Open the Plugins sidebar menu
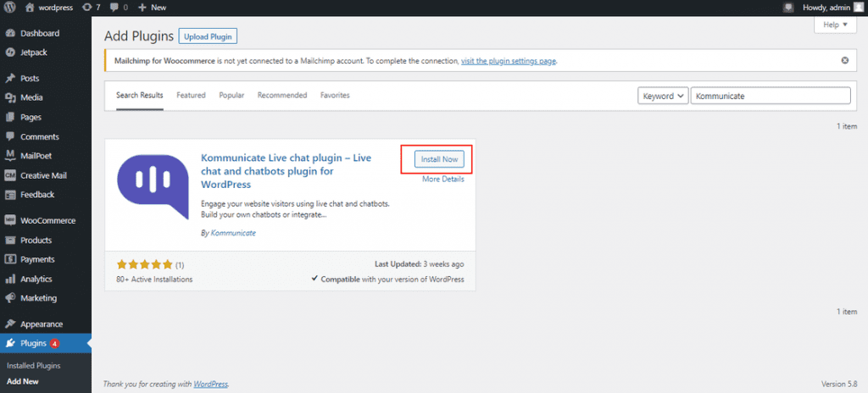 (46, 343)
